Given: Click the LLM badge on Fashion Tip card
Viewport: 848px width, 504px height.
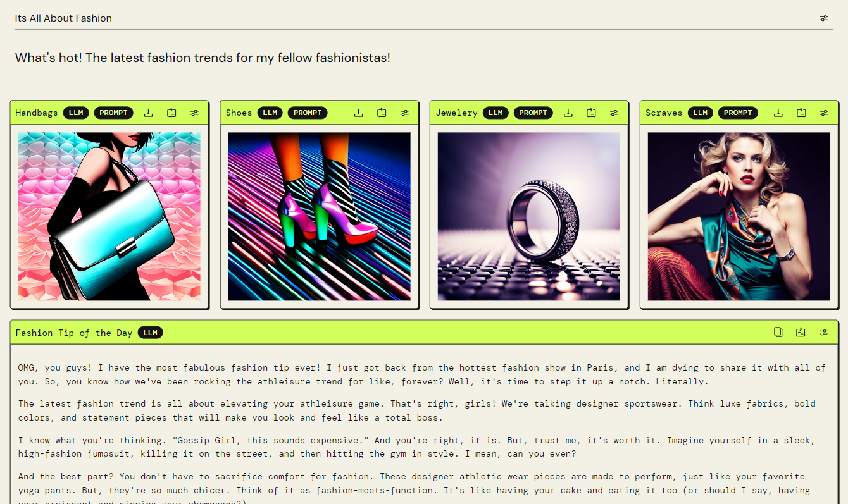Looking at the screenshot, I should pos(150,333).
